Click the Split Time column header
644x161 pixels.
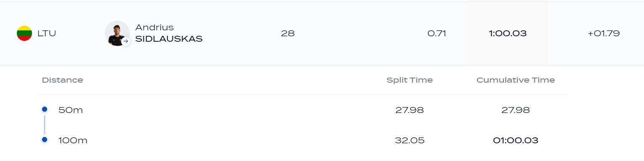[410, 80]
